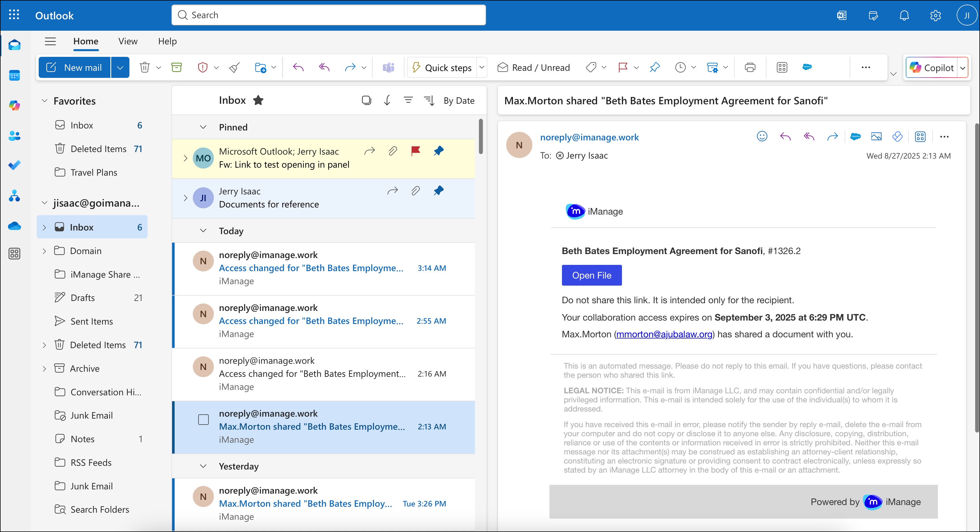Collapse the Pinned section
The image size is (980, 532).
pyautogui.click(x=203, y=127)
